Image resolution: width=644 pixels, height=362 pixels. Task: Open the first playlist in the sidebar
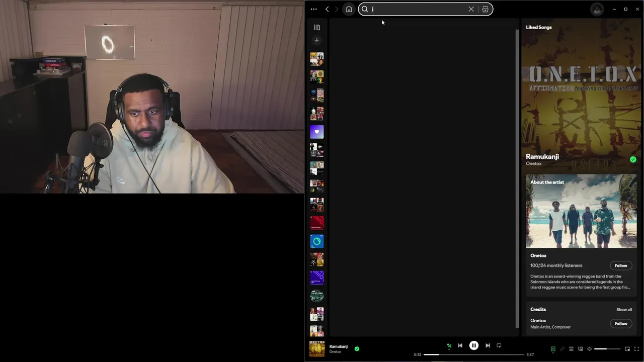(316, 59)
